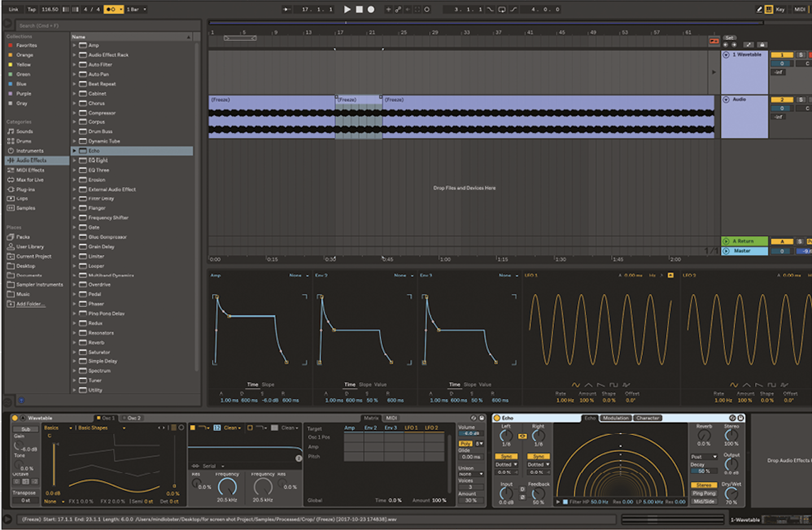Click Wavetable device save preset icon
This screenshot has height=530, width=812.
coord(482,418)
